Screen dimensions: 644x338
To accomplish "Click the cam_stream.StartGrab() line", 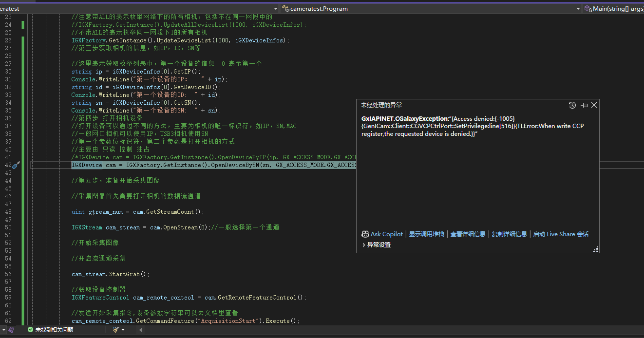I will click(111, 274).
